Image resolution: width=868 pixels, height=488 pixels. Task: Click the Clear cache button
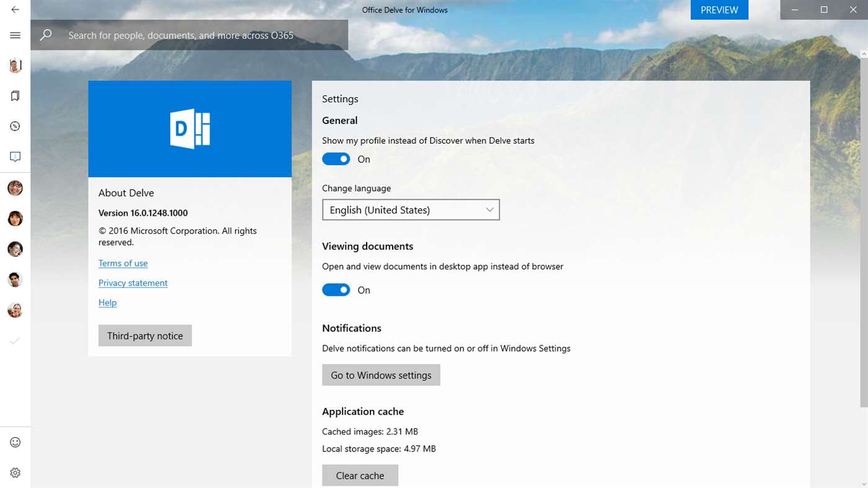360,476
